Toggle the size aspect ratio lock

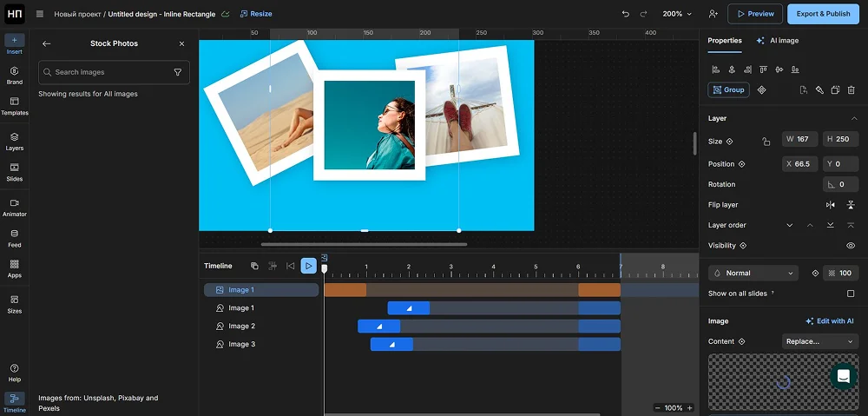766,141
